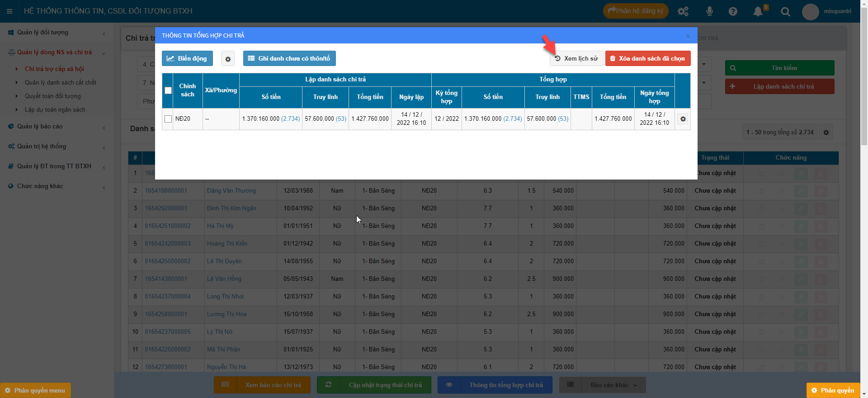This screenshot has height=398, width=868.
Task: Close the Thông tin tổng hợp chi trả dialog
Action: [x=688, y=36]
